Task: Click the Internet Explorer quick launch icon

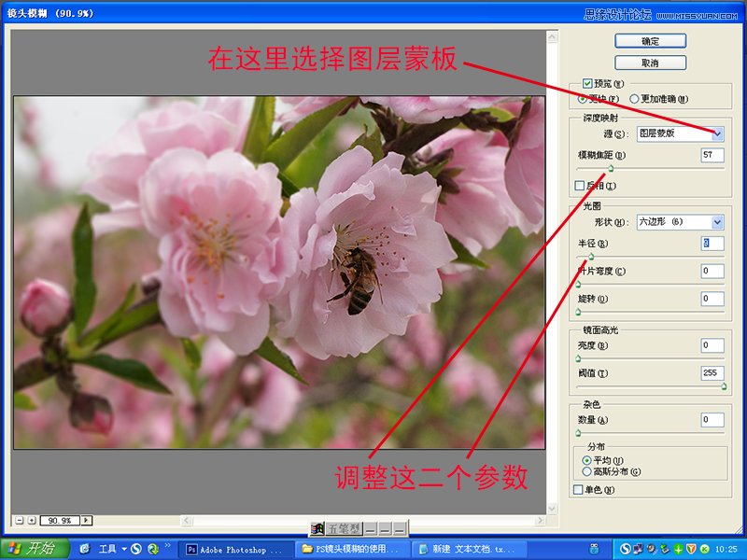Action: [x=85, y=549]
